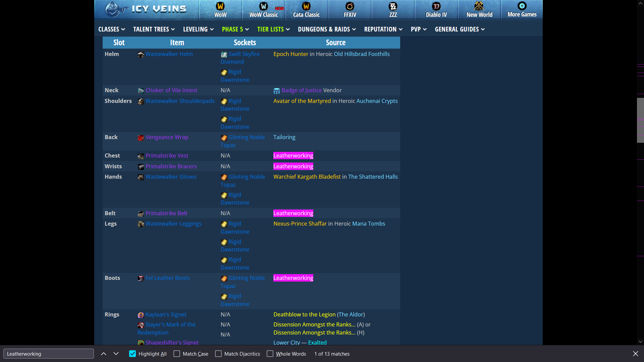Click the Badge of Justice icon

[x=276, y=90]
